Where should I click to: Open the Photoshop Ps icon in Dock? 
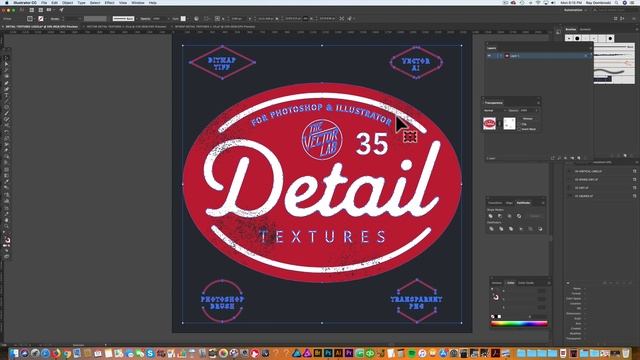pyautogui.click(x=328, y=353)
